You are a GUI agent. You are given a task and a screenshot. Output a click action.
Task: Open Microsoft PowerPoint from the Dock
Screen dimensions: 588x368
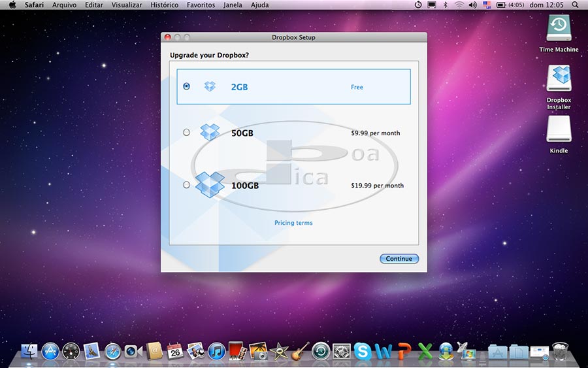click(x=404, y=352)
